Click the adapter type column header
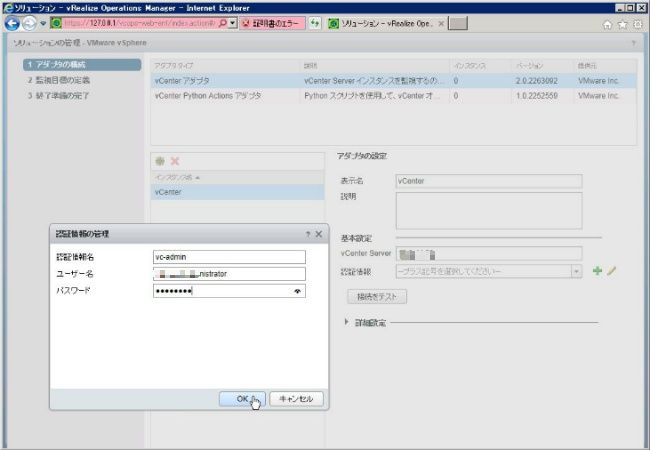Image resolution: width=650 pixels, height=450 pixels. click(225, 66)
